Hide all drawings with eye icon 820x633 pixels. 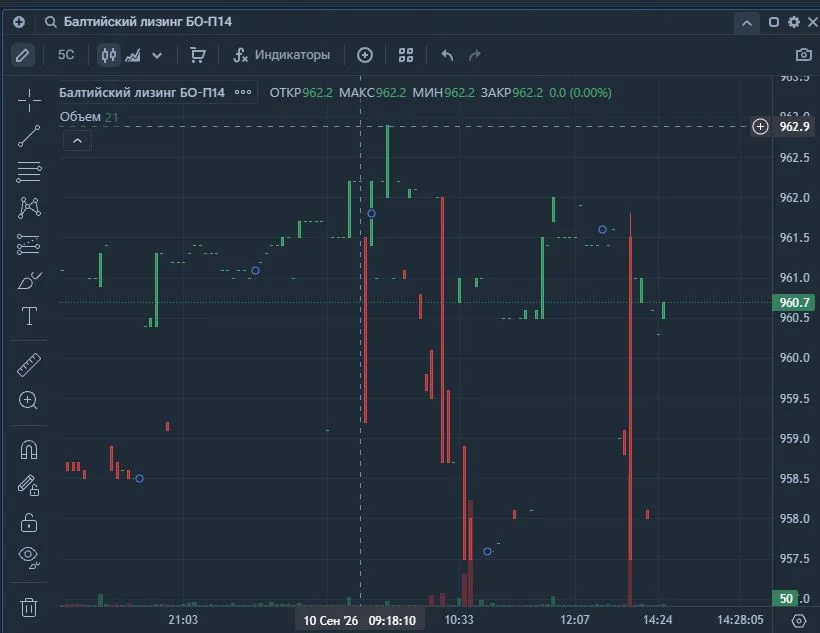click(x=29, y=557)
